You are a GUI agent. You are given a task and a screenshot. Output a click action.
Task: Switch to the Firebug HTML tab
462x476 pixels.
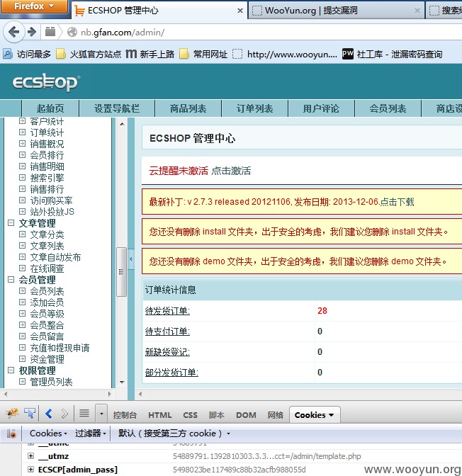pos(159,415)
